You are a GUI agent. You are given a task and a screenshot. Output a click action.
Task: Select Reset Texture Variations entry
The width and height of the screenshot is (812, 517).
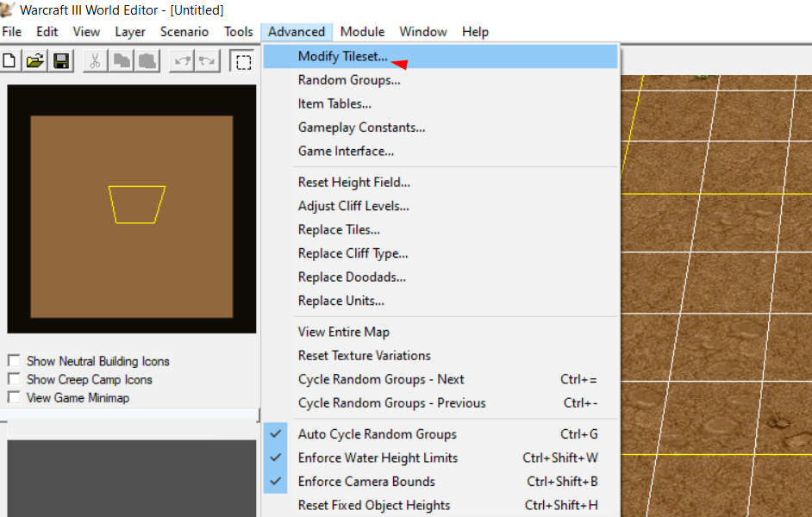440,356
